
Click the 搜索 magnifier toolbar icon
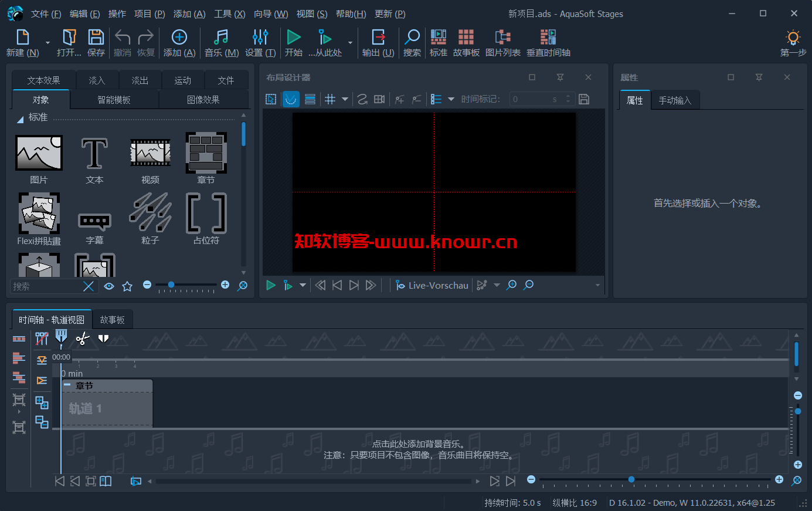[412, 38]
